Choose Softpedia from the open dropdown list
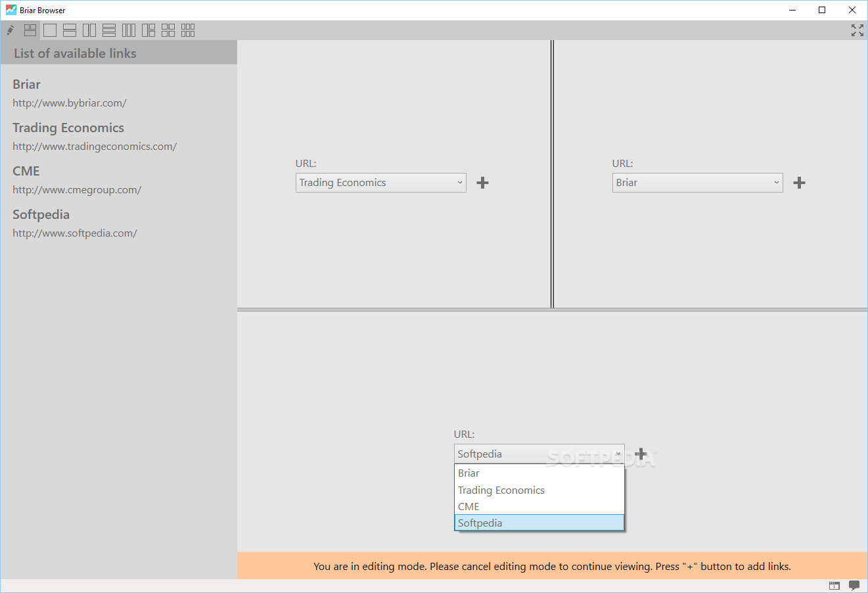868x593 pixels. click(x=539, y=523)
